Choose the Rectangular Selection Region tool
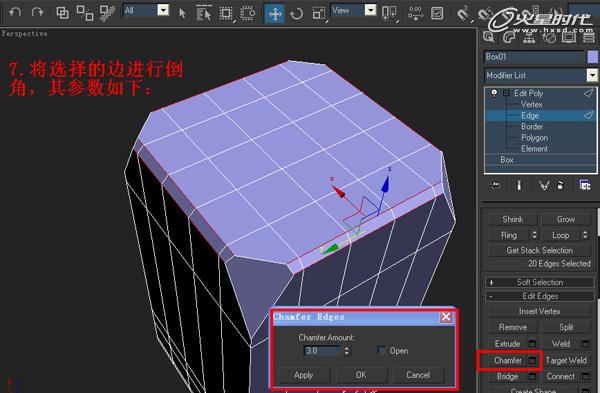600x393 pixels. (x=226, y=14)
